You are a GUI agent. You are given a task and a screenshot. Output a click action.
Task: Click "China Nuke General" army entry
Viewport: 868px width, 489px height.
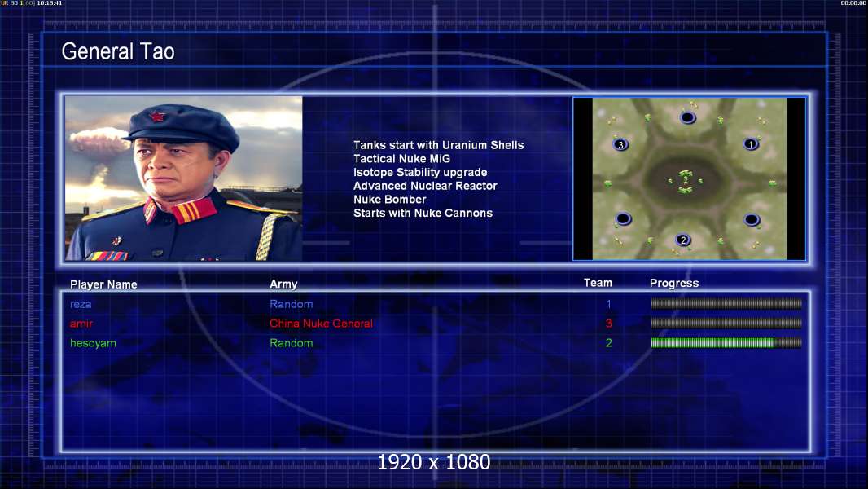pos(321,324)
